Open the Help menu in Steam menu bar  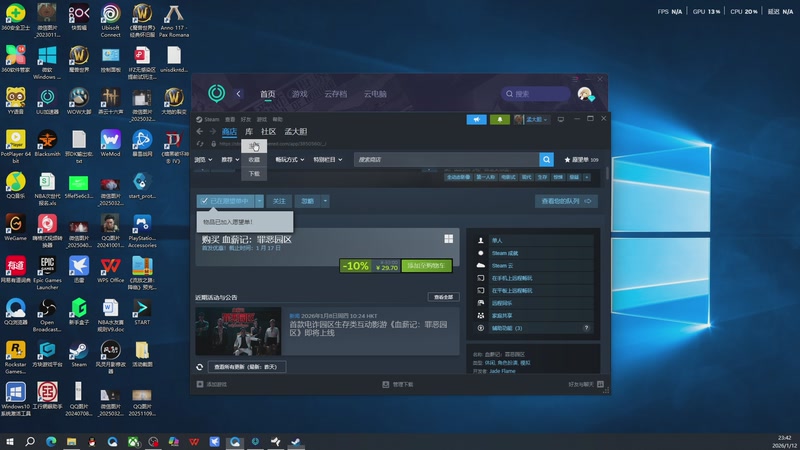point(277,119)
